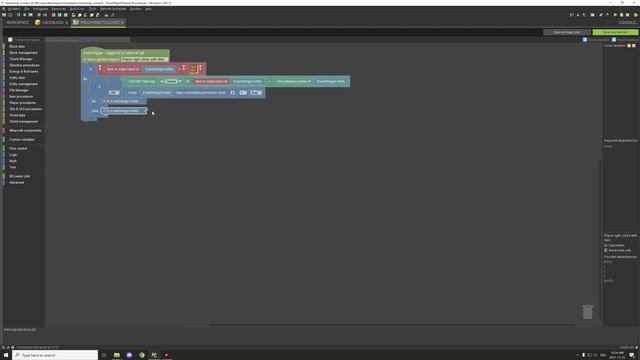640x360 pixels.
Task: Open Text blocks category
Action: [x=13, y=167]
